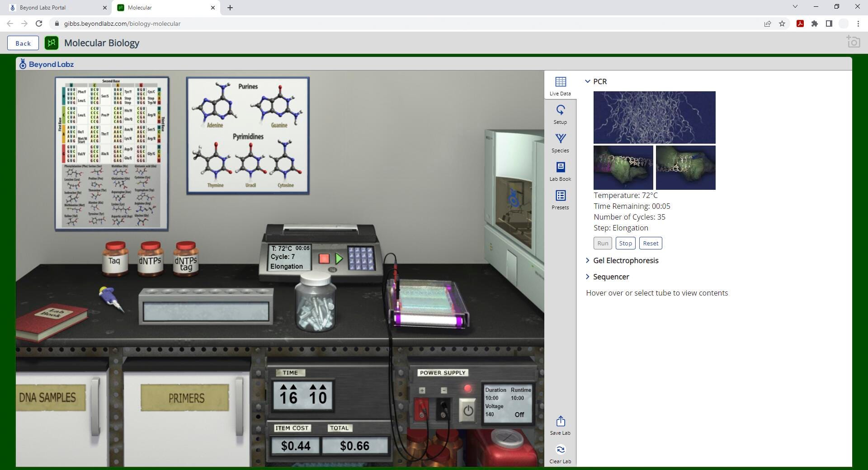Click the Back button
Image resolution: width=868 pixels, height=470 pixels.
coord(23,43)
